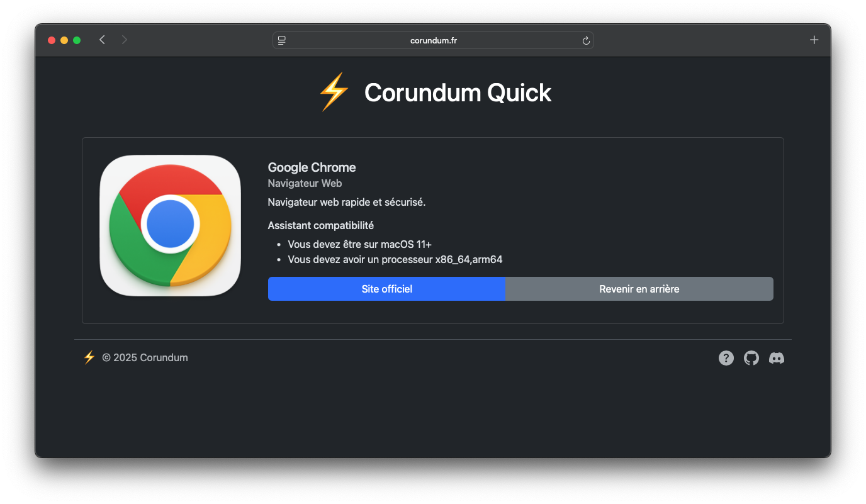Open the Discord link in the footer
Image resolution: width=866 pixels, height=504 pixels.
pyautogui.click(x=777, y=358)
